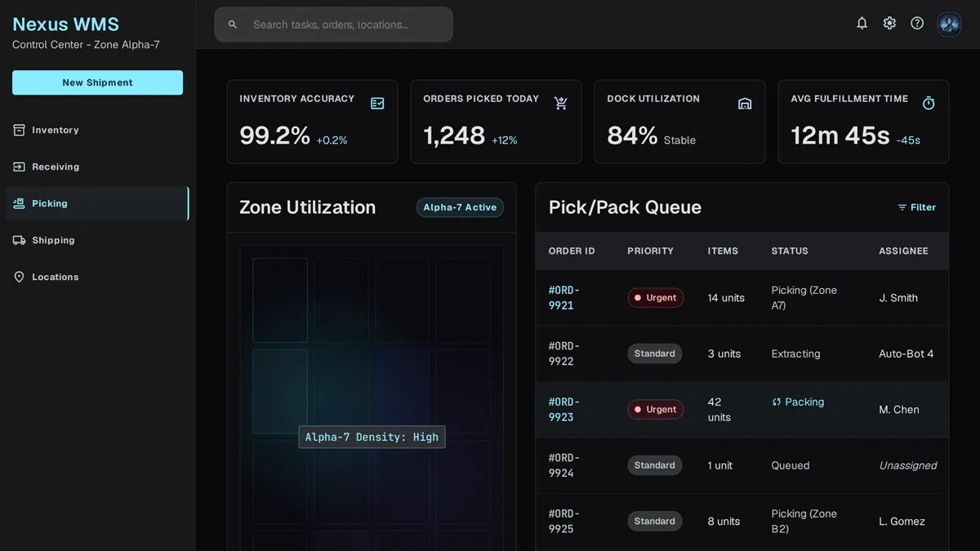Click the Orders Picked Today cart icon

[561, 104]
